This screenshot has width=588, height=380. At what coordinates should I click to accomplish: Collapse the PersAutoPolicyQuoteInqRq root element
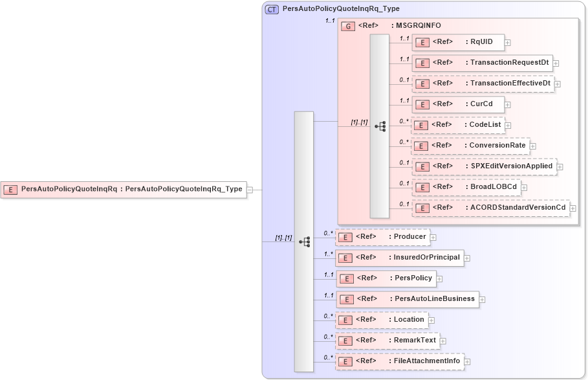pos(249,190)
